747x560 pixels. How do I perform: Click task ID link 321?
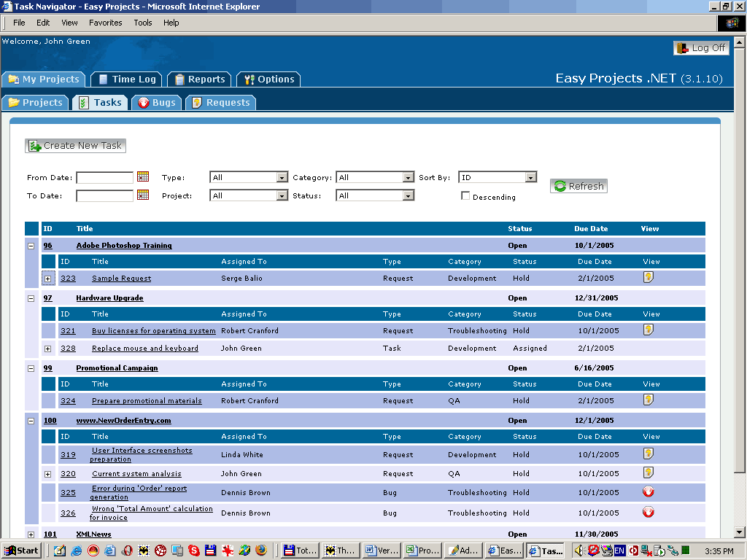[68, 331]
